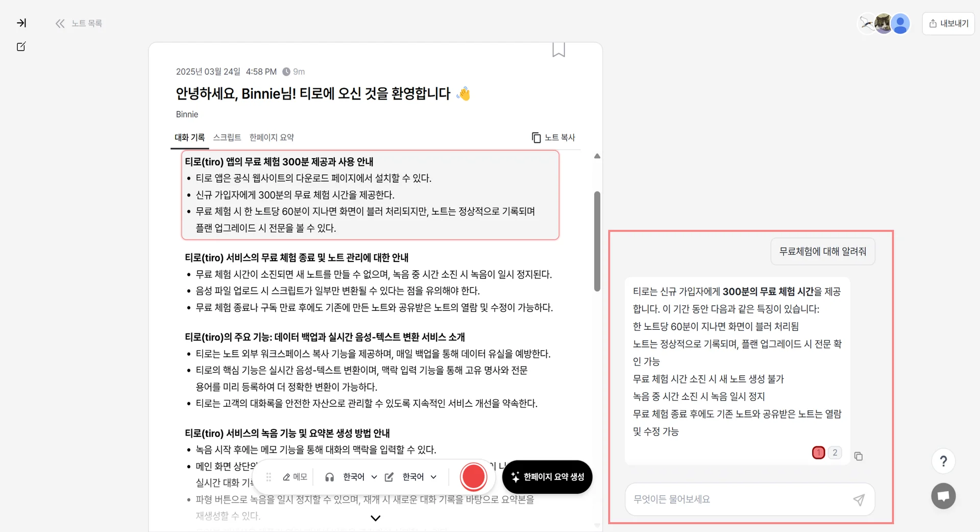
Task: Bookmark this note
Action: [558, 50]
